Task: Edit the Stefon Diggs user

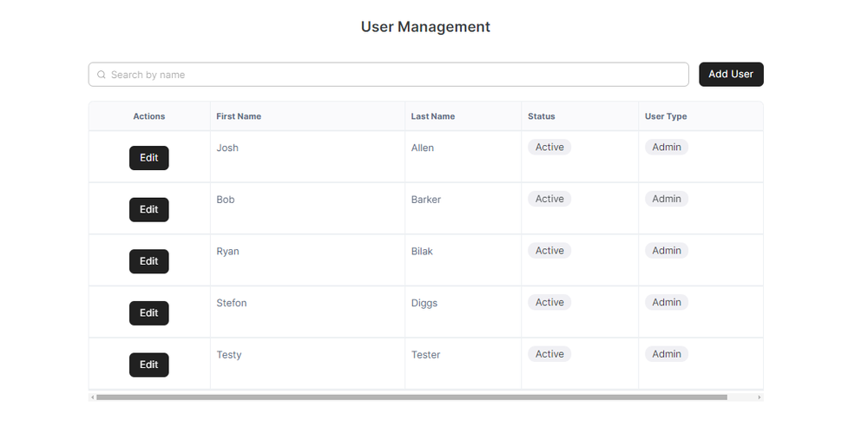Action: pos(149,313)
